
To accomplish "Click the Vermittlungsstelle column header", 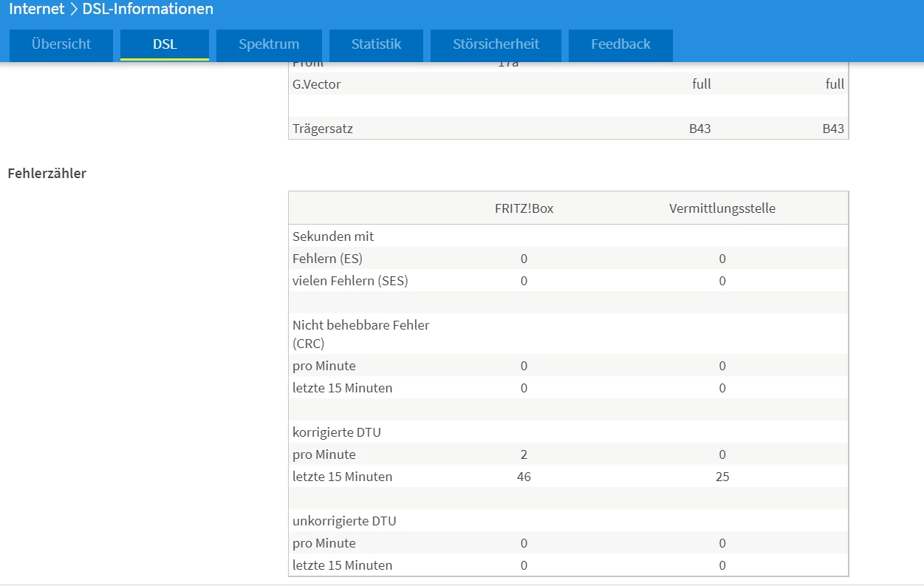I will click(722, 208).
